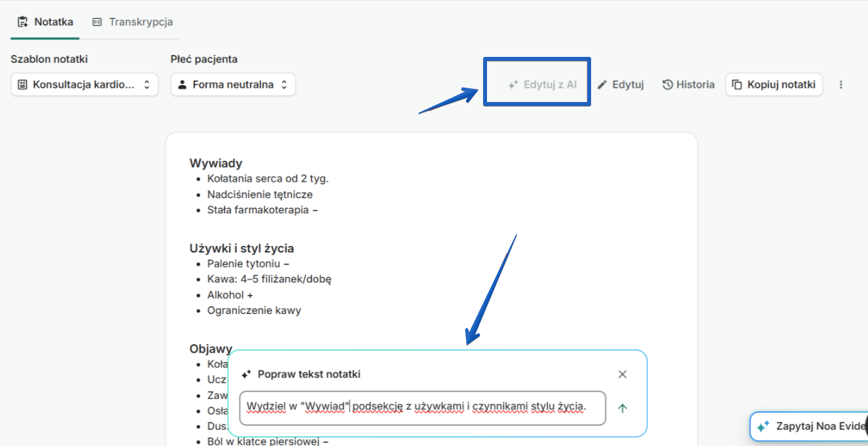
Task: Open Historia via the clock icon
Action: click(668, 84)
